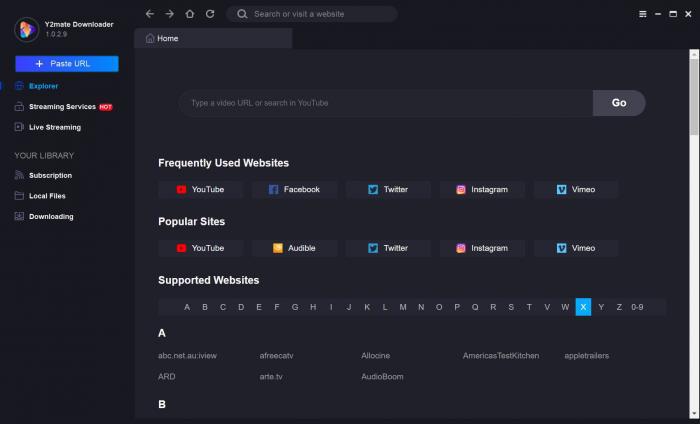
Task: Open Local Files in library
Action: 40,196
